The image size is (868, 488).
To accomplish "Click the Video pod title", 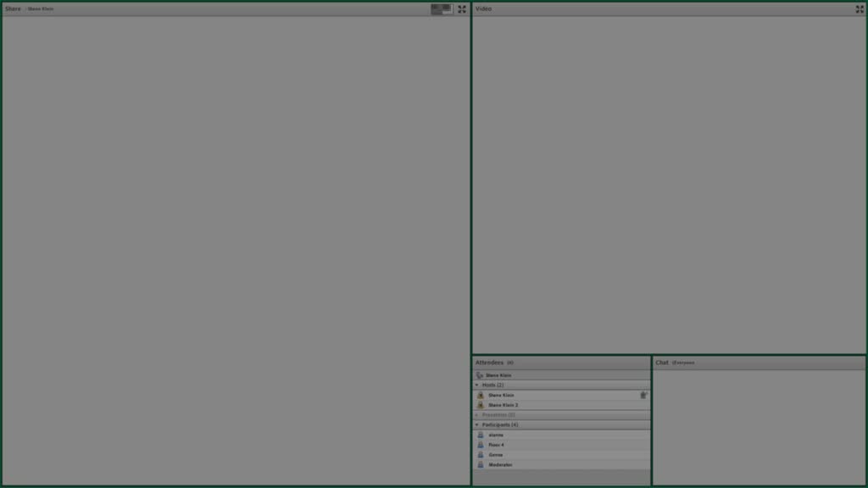I will pos(483,8).
